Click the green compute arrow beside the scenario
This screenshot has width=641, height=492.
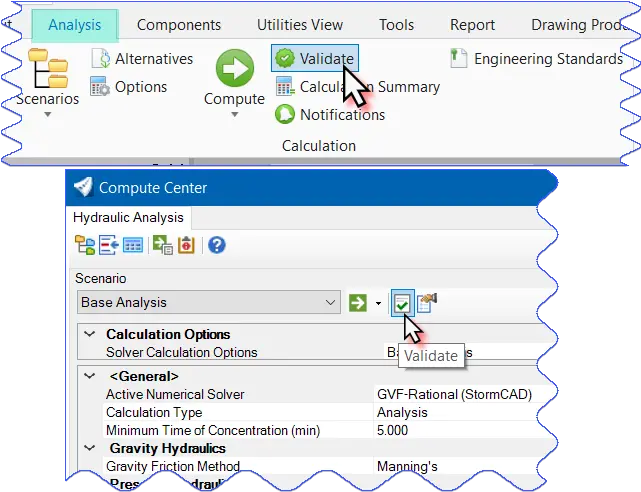pyautogui.click(x=357, y=302)
